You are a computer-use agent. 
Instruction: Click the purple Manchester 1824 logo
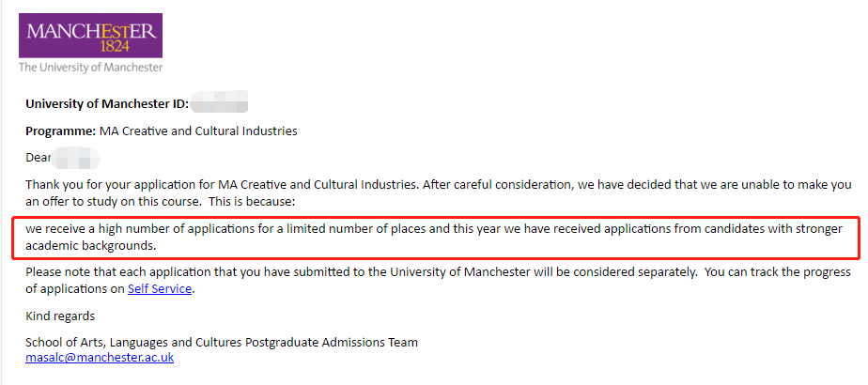coord(90,34)
